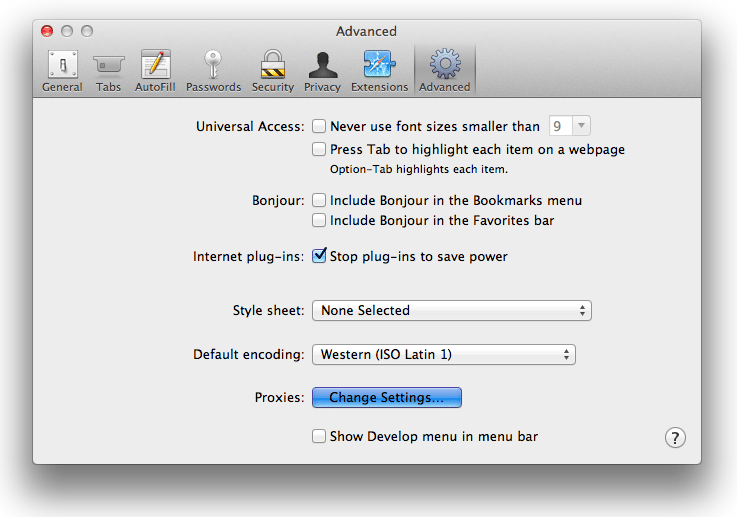Image resolution: width=737 pixels, height=517 pixels.
Task: Open the Passwords key icon pane
Action: coord(213,71)
